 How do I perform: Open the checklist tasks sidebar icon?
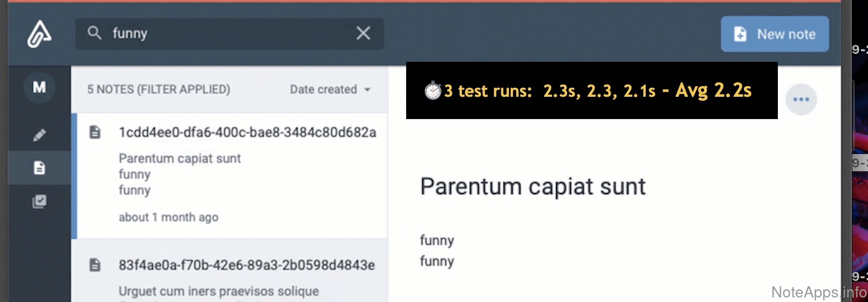[39, 201]
